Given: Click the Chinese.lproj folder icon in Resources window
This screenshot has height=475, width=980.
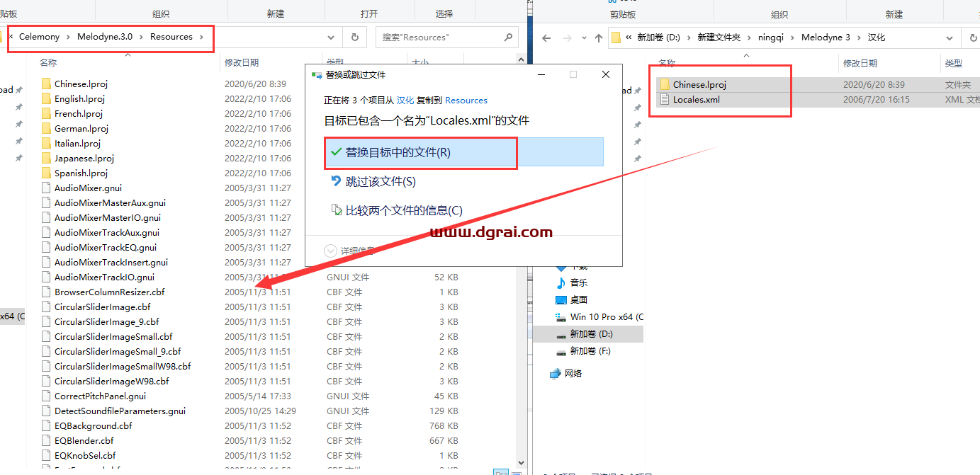Looking at the screenshot, I should pyautogui.click(x=46, y=84).
